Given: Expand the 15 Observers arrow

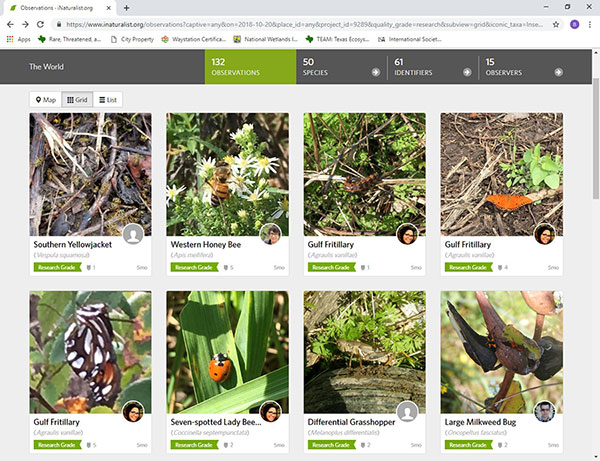Looking at the screenshot, I should click(x=557, y=72).
